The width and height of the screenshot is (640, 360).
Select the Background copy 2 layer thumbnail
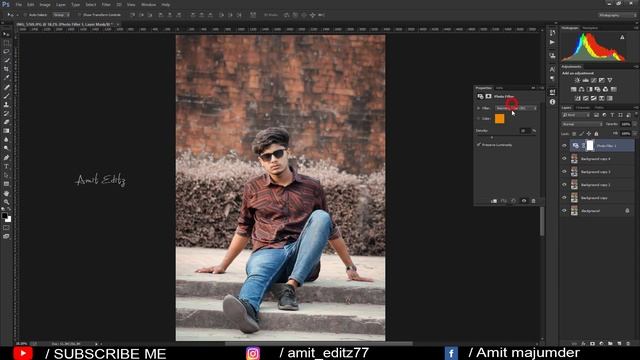(574, 185)
